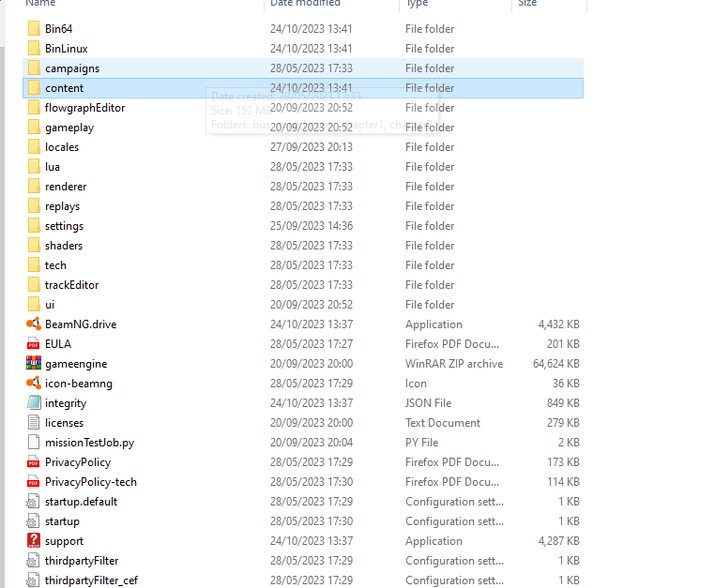Click the BeamNG.drive application icon

[x=34, y=324]
